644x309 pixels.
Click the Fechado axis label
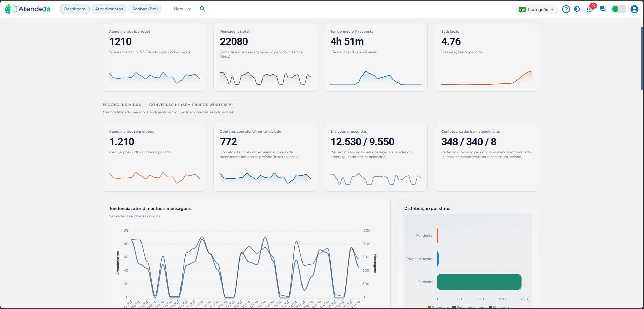pyautogui.click(x=425, y=282)
